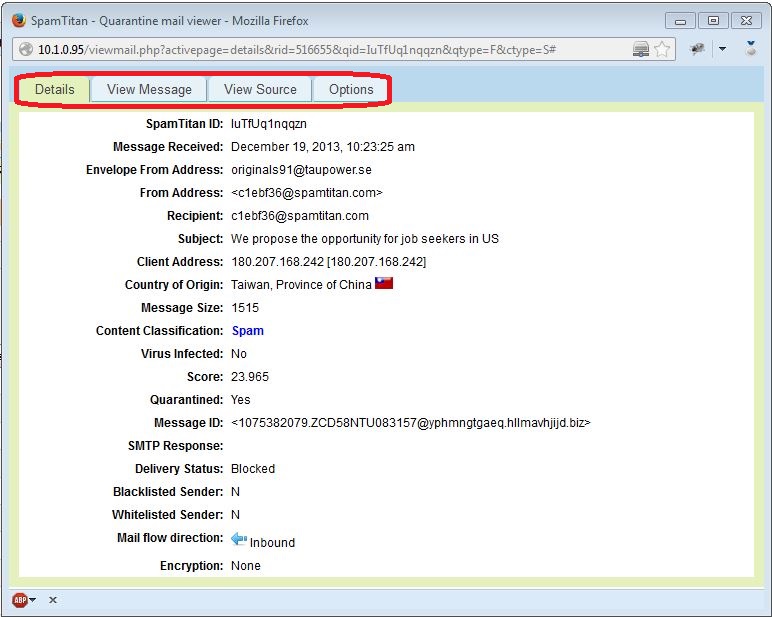Select the text Taiwan, Province of China
Image resolution: width=772 pixels, height=617 pixels.
tap(301, 285)
